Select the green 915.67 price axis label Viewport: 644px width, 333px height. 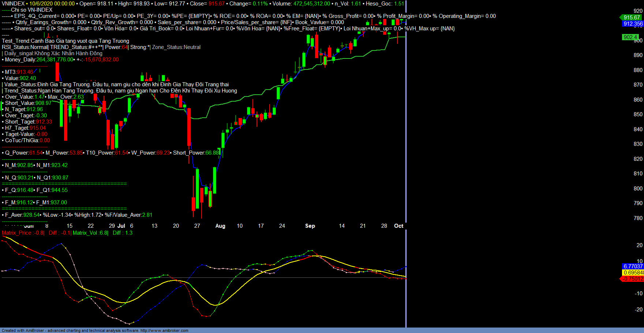click(632, 18)
